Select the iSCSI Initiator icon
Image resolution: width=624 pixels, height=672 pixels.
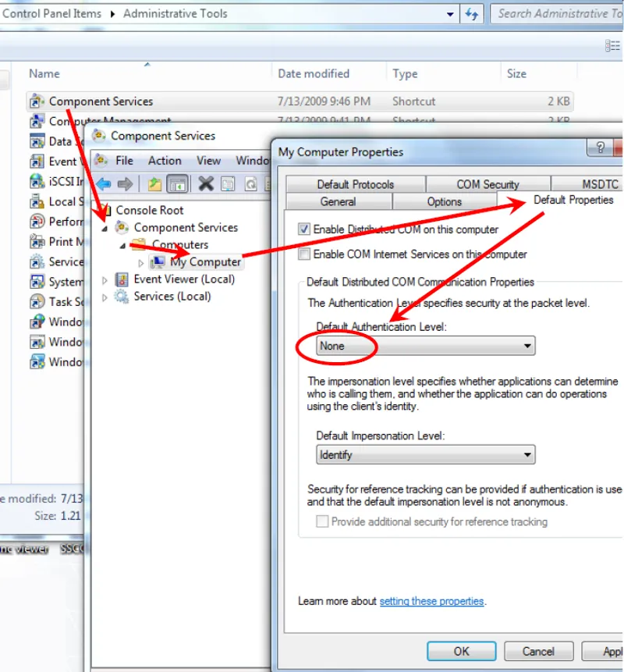(35, 181)
